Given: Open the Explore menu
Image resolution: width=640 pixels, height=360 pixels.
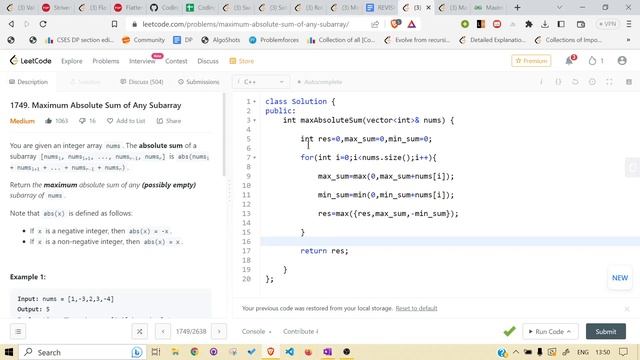Looking at the screenshot, I should 71,61.
